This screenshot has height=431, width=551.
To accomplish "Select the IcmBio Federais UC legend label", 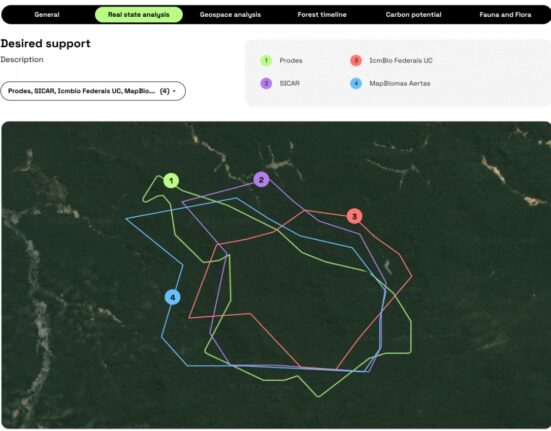I will coord(401,60).
